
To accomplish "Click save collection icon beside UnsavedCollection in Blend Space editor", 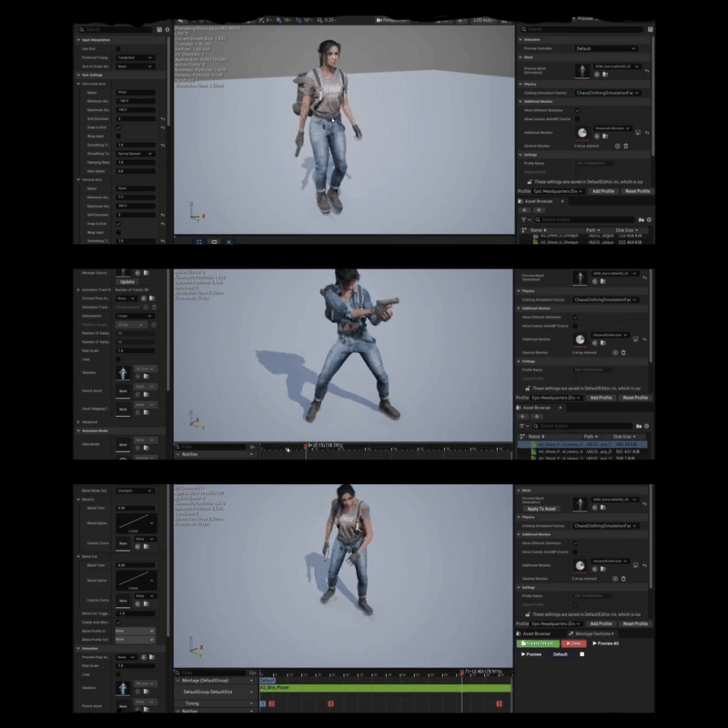I will 638,132.
